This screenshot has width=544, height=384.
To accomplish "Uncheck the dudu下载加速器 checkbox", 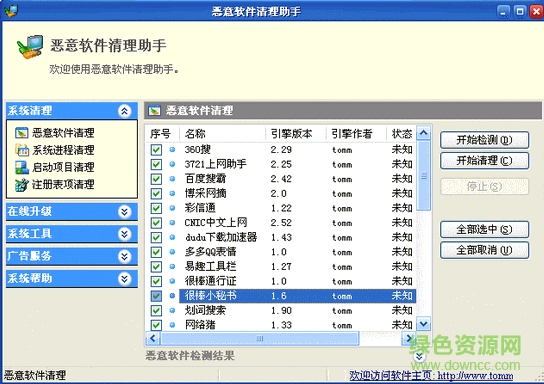I will pyautogui.click(x=156, y=237).
